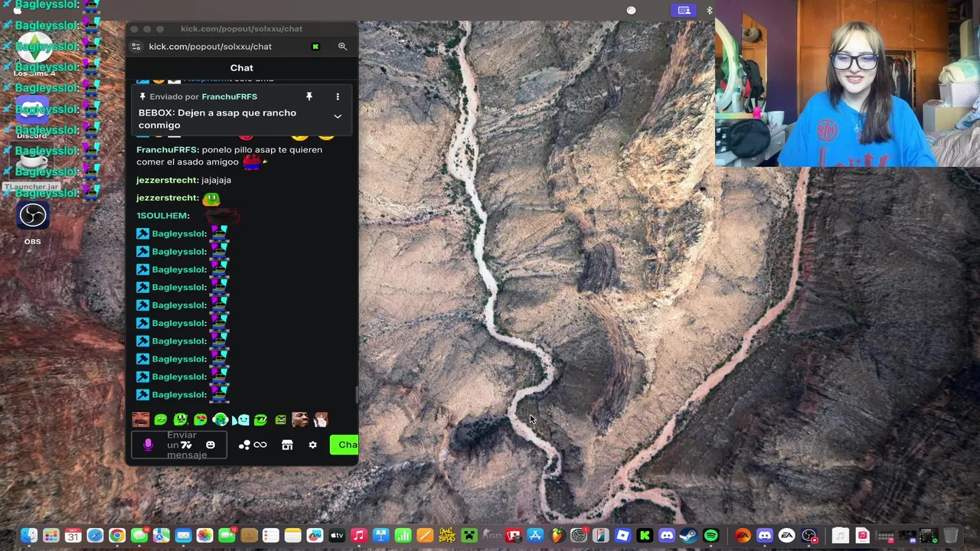This screenshot has width=980, height=551.
Task: Click the green Kick extension icon in address bar
Action: 315,47
